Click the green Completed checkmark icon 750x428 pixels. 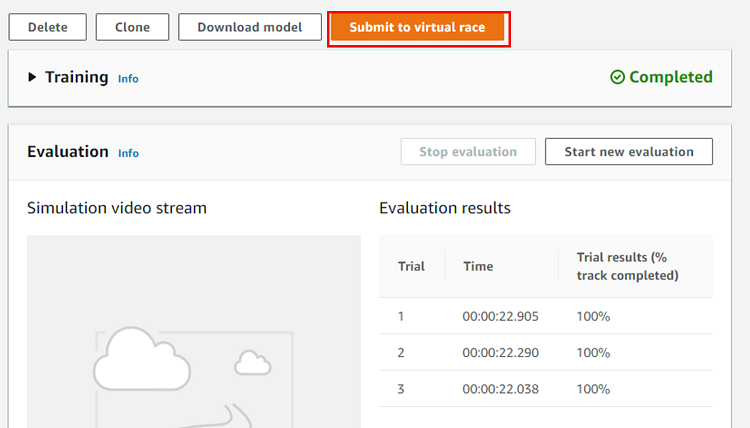[617, 77]
